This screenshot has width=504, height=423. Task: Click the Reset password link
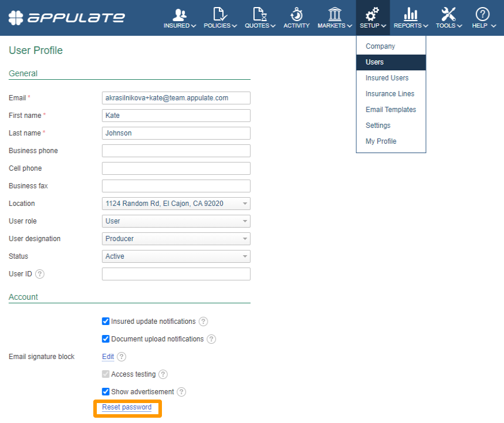click(x=127, y=407)
